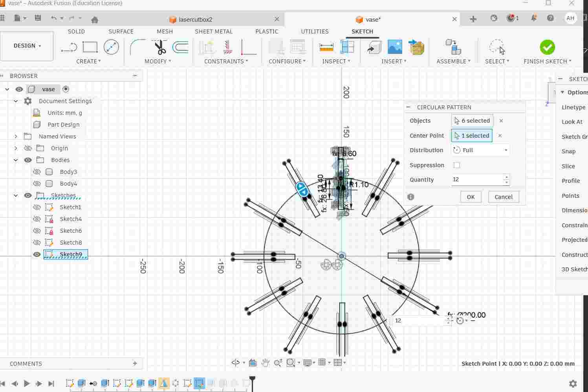Clear the Center Point selection
Viewport: 588px width, 392px height.
pos(500,136)
